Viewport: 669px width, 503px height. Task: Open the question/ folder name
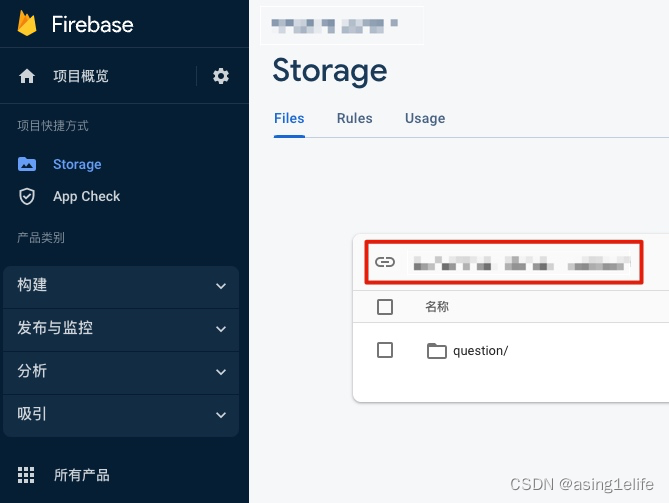pyautogui.click(x=480, y=351)
